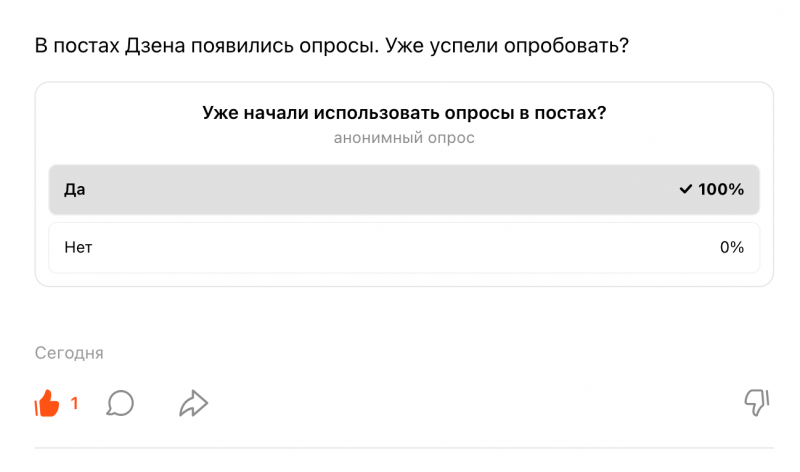Click the poll question "Уже начали использовать опросы в постах?"
Screen dimensions: 800x472
tap(404, 113)
